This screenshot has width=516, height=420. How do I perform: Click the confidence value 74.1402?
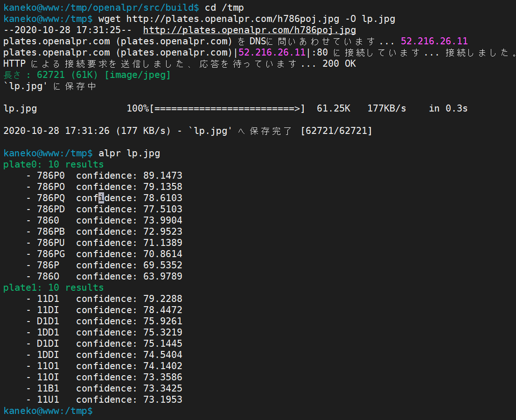click(x=162, y=366)
